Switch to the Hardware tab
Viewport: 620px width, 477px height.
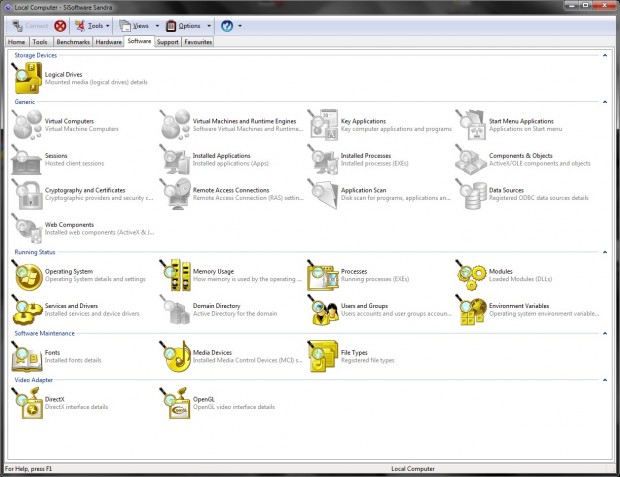(108, 42)
